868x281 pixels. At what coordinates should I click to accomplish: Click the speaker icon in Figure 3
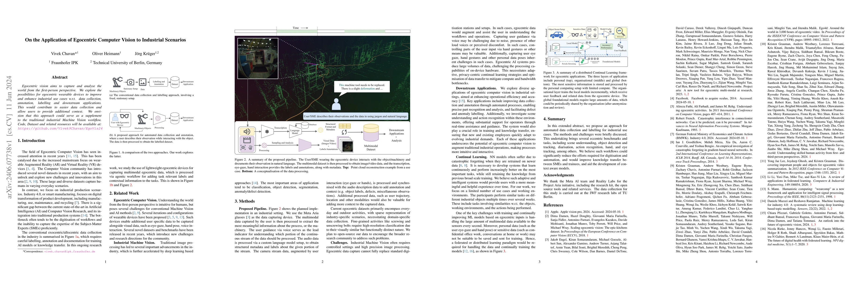tap(595, 30)
